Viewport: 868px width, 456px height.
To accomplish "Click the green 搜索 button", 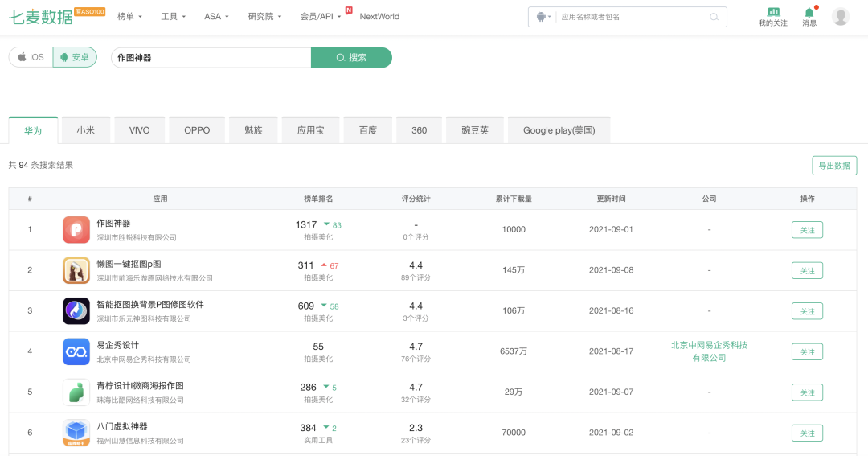I will (x=351, y=58).
